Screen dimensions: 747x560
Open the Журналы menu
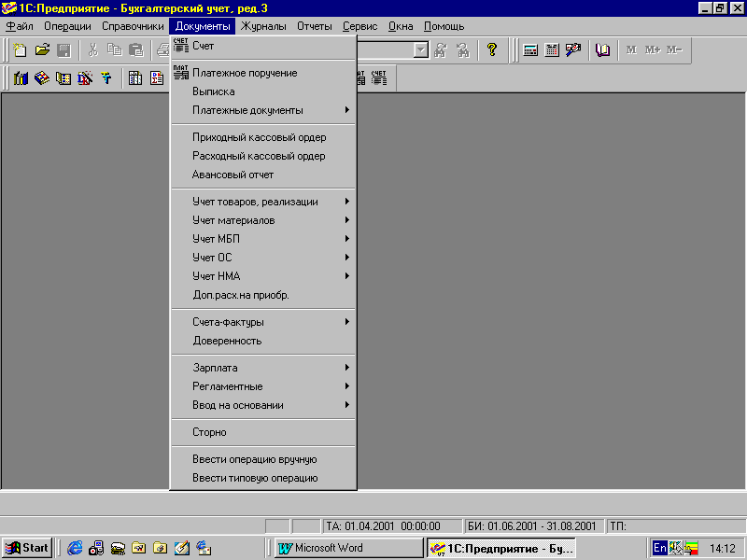(263, 26)
